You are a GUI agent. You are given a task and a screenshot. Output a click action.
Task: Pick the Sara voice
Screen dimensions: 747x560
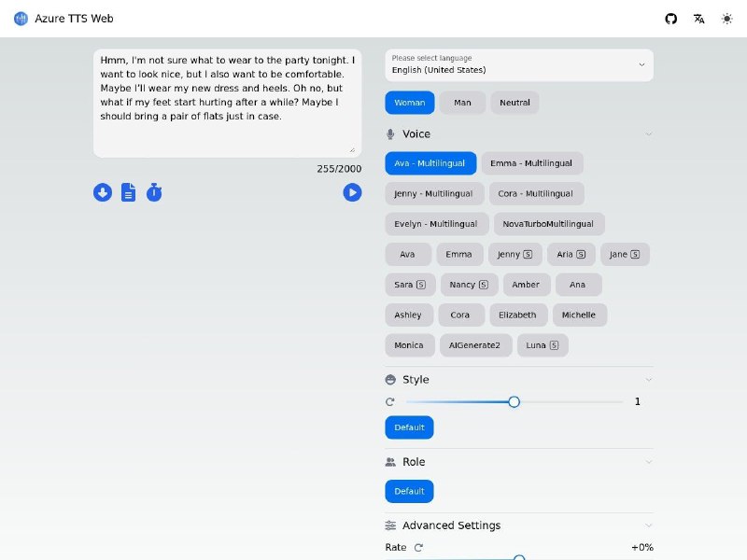point(410,285)
